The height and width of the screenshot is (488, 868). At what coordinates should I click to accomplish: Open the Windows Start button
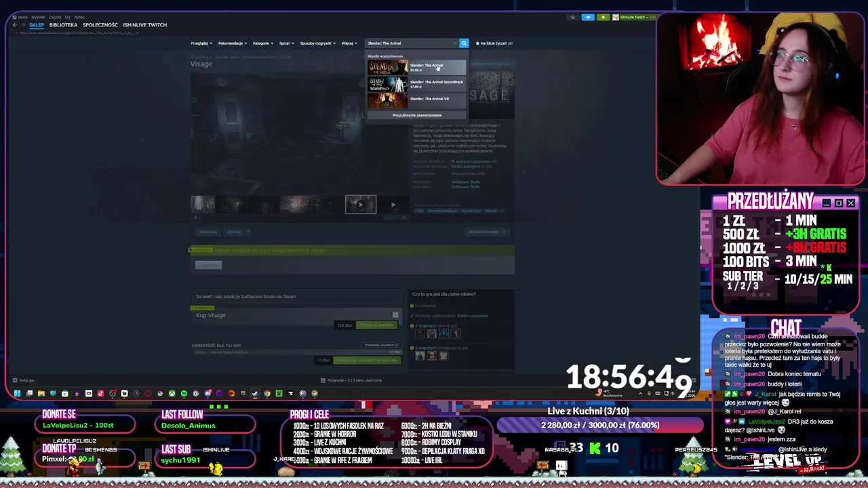coord(17,393)
